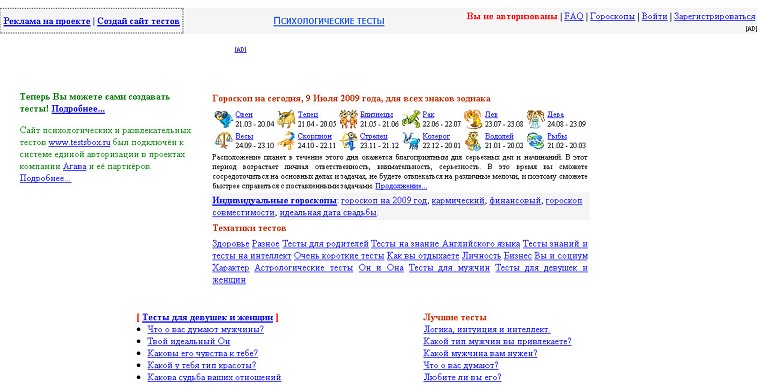
Task: Open test Что о вас думают мужчины?
Action: [x=206, y=329]
